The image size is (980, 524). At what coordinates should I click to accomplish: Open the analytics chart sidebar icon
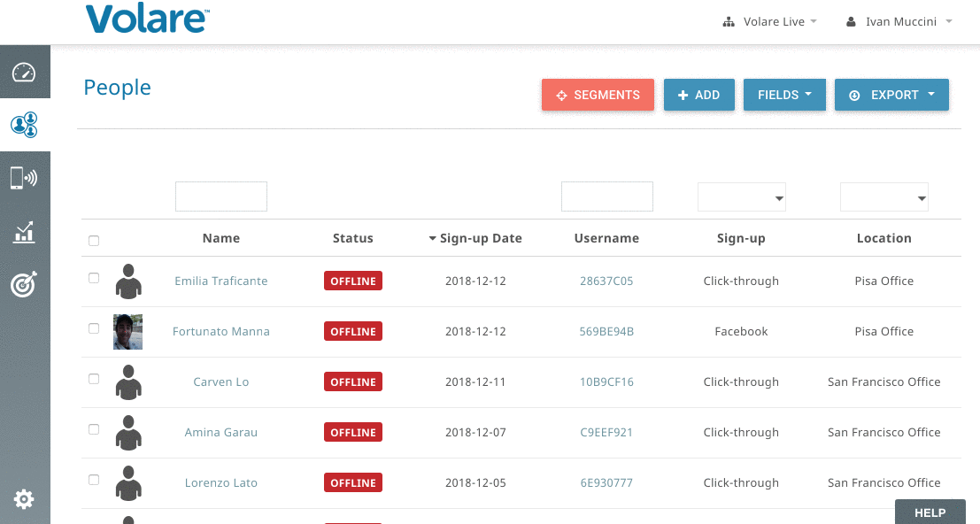point(25,232)
